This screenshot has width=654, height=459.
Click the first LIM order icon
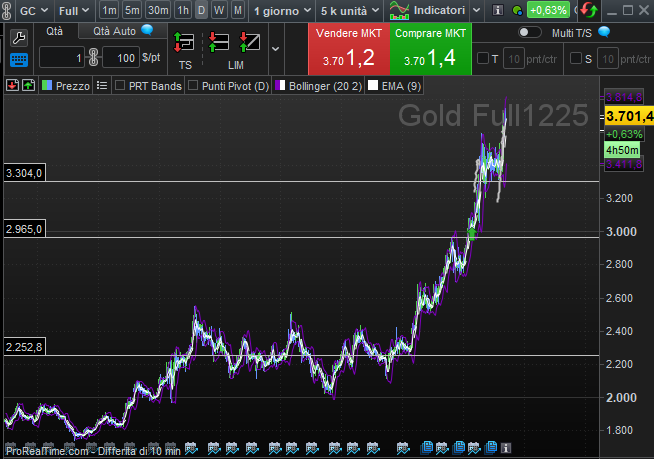219,42
